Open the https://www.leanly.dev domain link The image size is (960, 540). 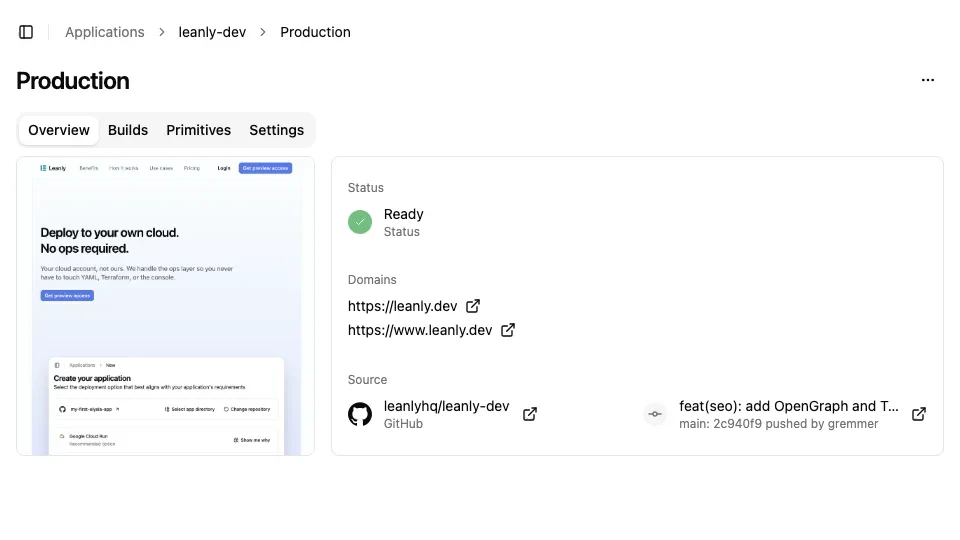420,330
